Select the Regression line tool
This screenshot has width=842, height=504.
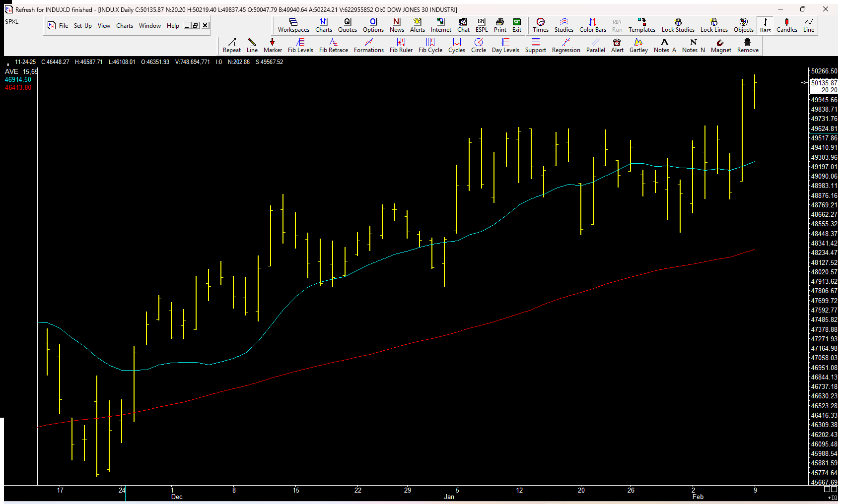565,45
